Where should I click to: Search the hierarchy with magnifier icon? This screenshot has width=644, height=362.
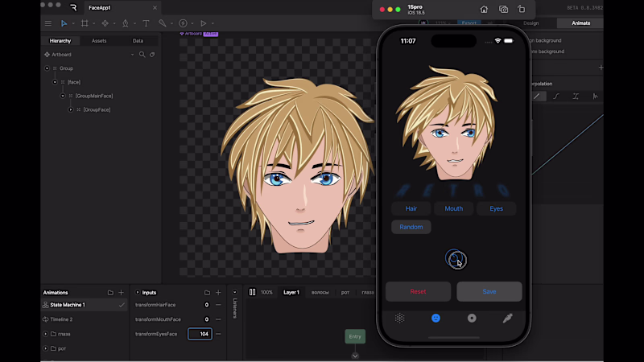click(142, 54)
